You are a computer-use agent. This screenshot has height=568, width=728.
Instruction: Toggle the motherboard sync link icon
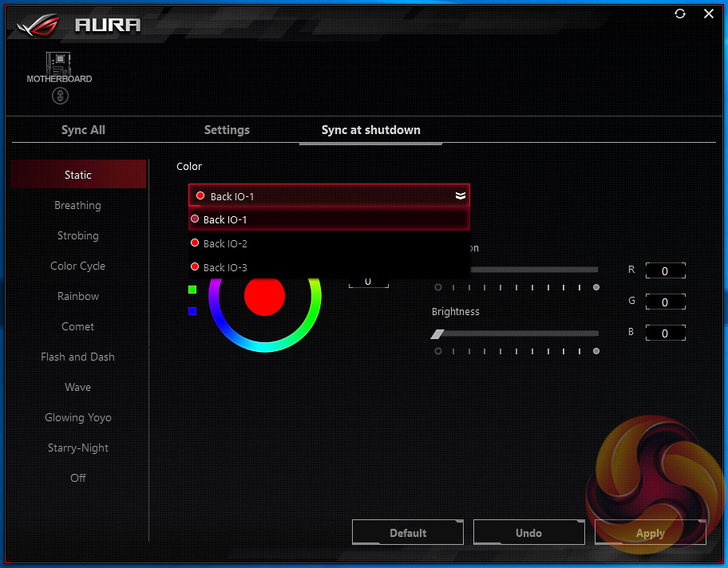pyautogui.click(x=60, y=96)
